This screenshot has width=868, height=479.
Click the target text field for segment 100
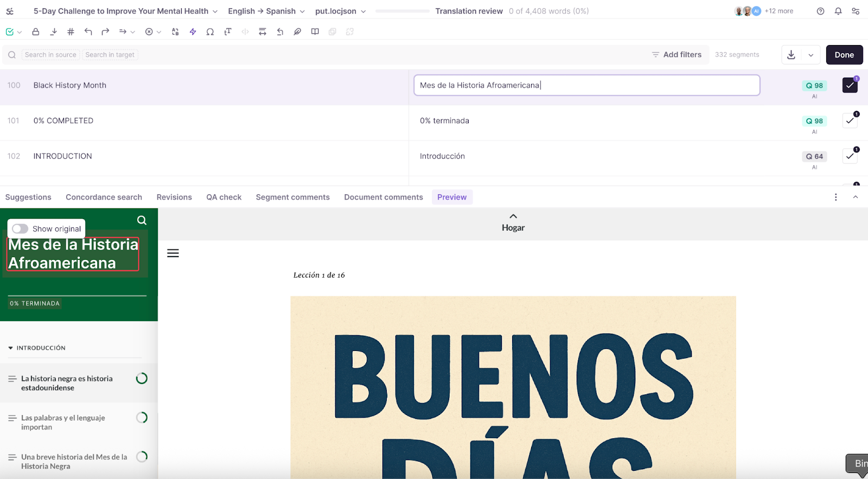(x=586, y=85)
